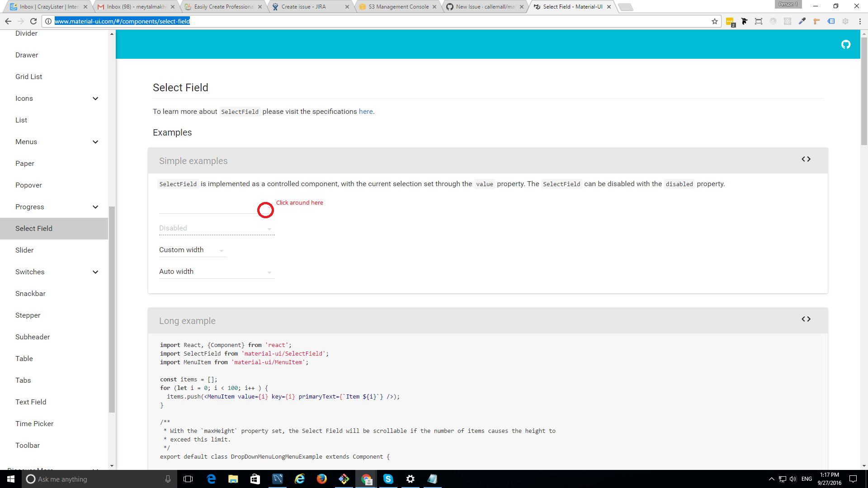Expand the Icons sidebar section
The image size is (868, 488).
tap(95, 99)
